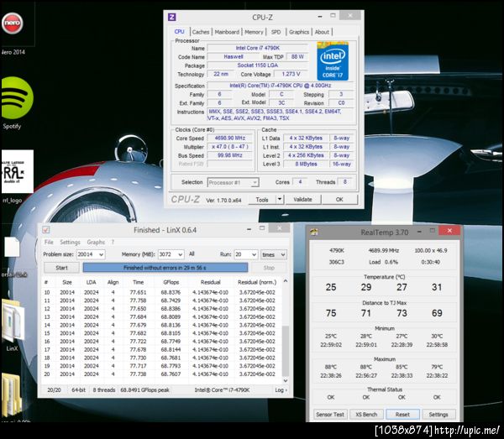The height and width of the screenshot is (439, 504).
Task: Click the LinX results scroll-up arrow
Action: [285, 281]
